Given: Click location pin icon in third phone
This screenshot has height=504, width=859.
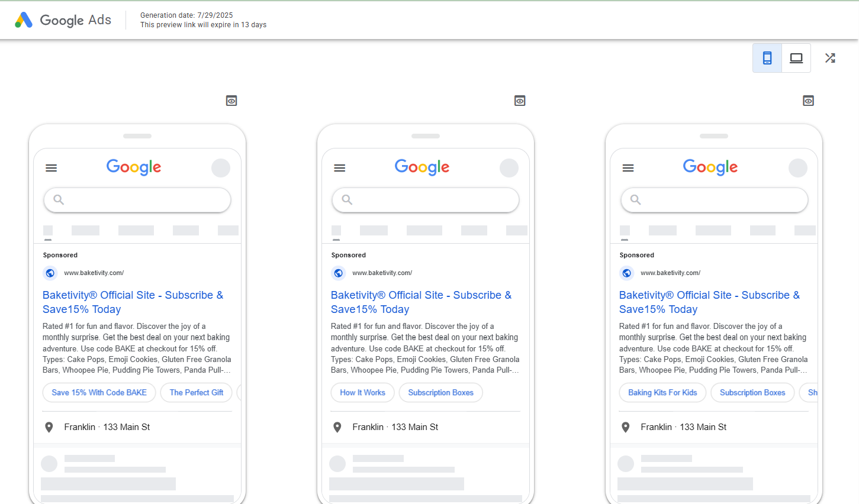Looking at the screenshot, I should pos(626,427).
